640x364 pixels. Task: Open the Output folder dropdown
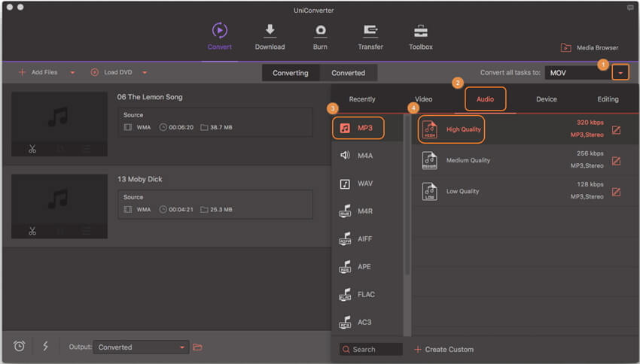click(142, 347)
